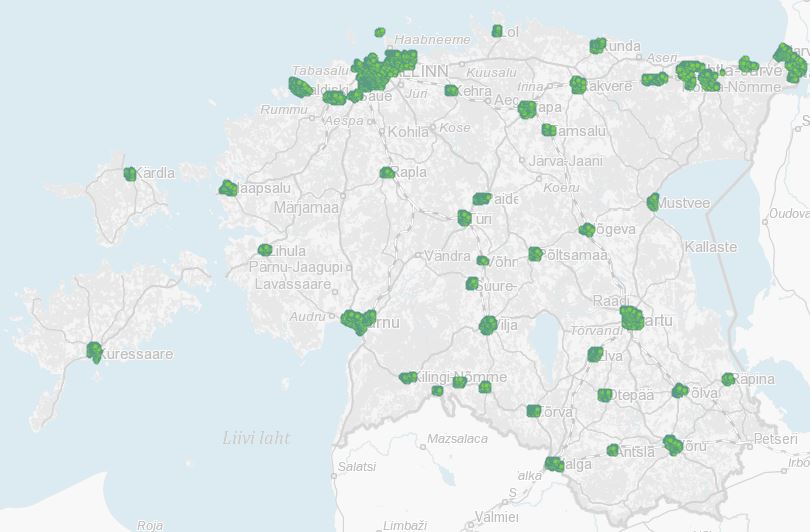
Task: Open the Rakvere marker cluster
Action: coord(578,86)
